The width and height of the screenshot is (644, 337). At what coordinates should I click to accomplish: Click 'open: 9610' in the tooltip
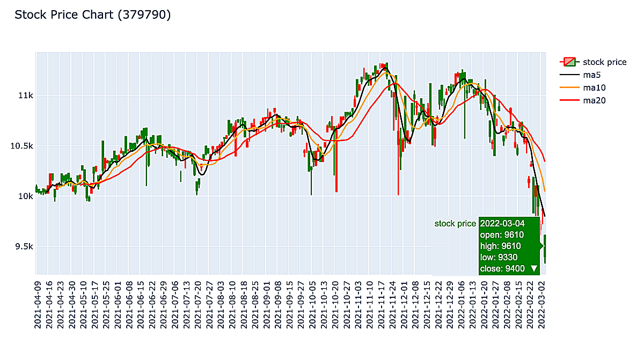tap(502, 235)
